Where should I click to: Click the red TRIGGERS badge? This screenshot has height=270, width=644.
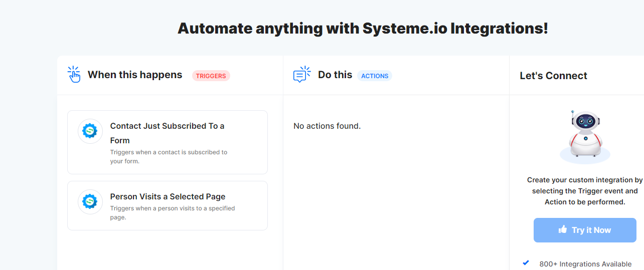[211, 76]
